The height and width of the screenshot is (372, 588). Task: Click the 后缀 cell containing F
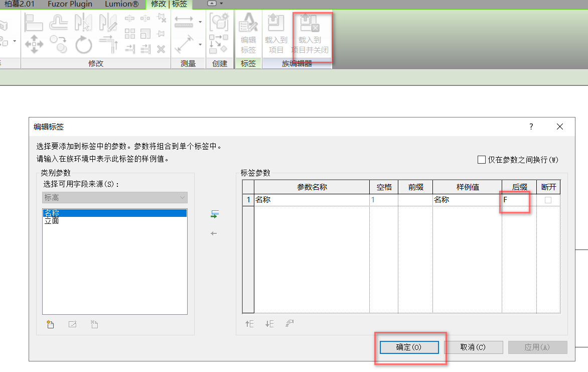click(519, 200)
